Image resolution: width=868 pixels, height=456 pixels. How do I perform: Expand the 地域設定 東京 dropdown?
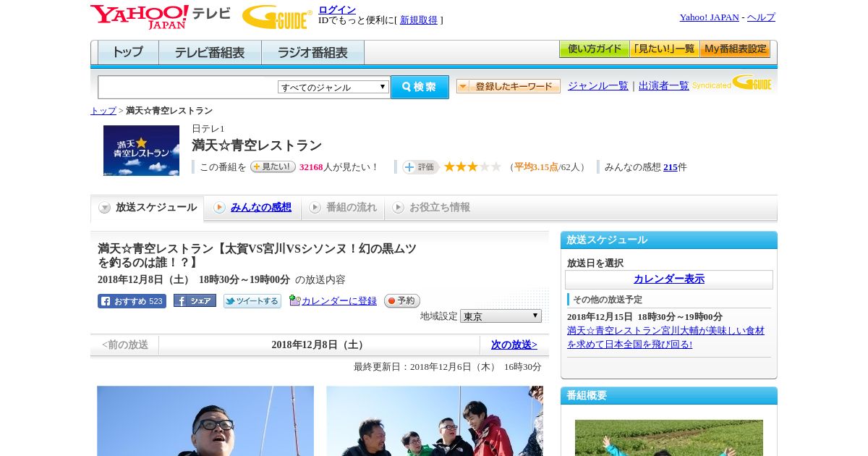click(501, 316)
